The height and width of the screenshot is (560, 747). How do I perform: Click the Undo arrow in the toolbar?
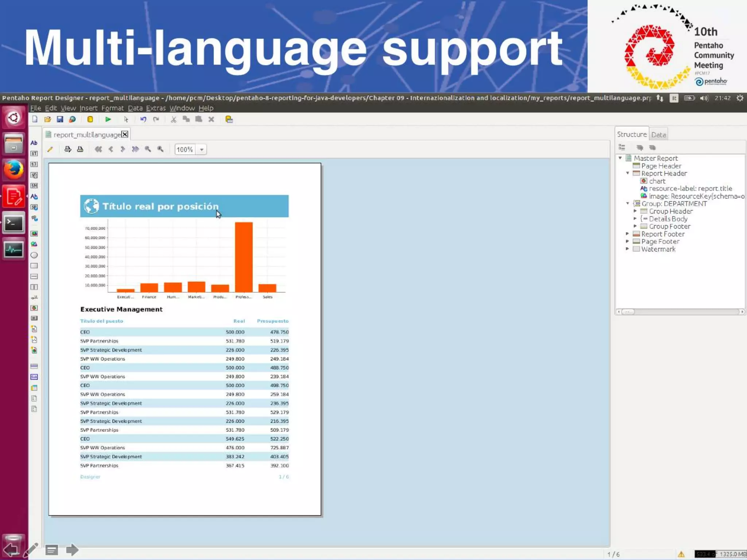(x=143, y=119)
